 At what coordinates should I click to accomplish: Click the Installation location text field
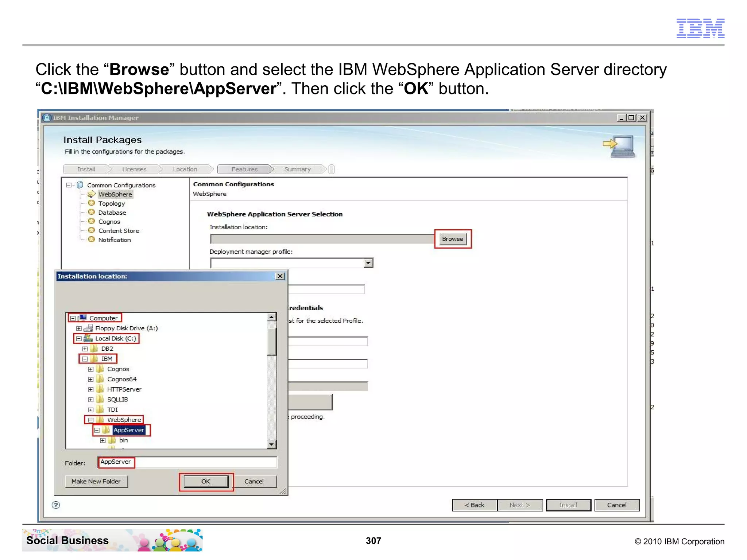click(x=322, y=239)
